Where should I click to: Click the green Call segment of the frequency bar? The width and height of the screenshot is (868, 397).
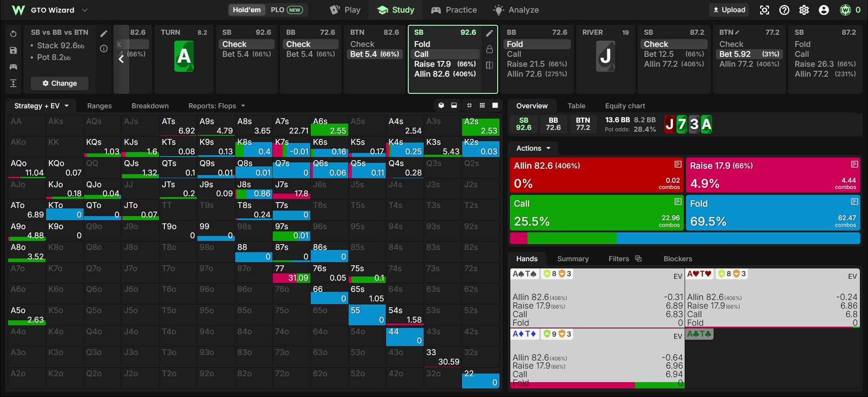pos(572,238)
